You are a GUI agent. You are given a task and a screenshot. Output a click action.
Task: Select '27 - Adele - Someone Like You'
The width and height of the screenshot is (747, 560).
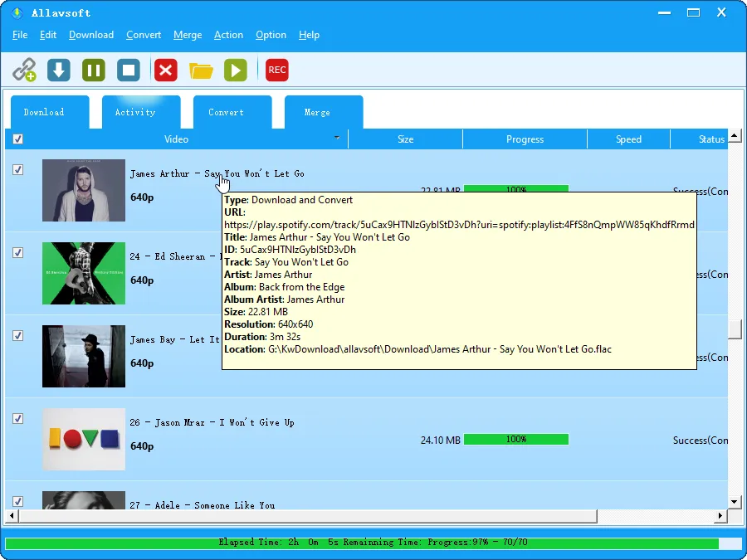coord(203,504)
